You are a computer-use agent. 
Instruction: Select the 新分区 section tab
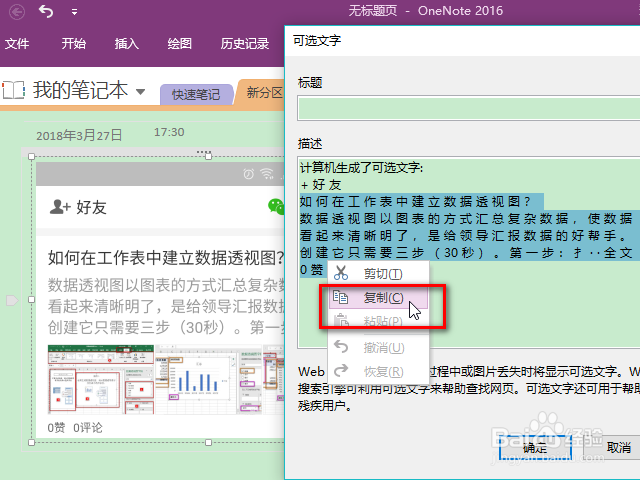[x=261, y=93]
